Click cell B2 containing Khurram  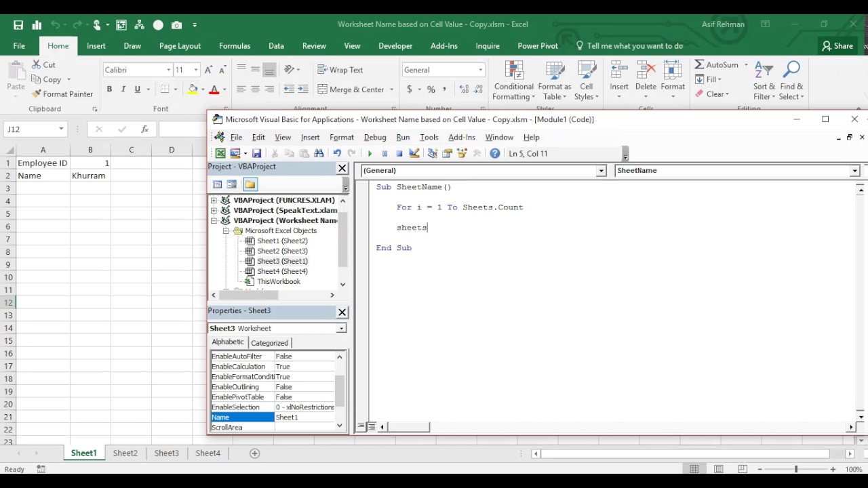pos(90,176)
